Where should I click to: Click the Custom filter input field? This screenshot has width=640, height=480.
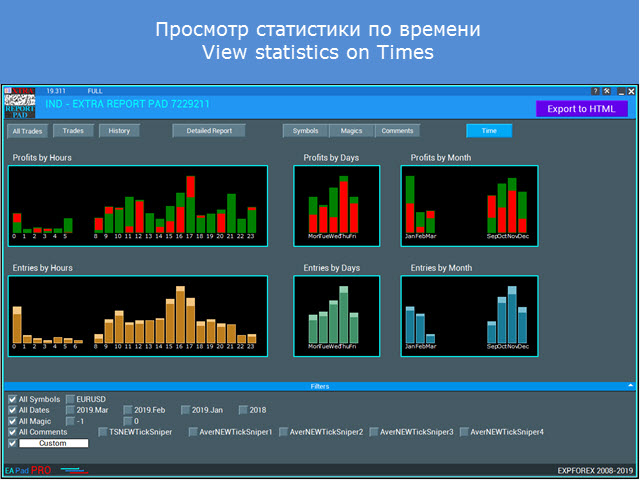click(53, 443)
